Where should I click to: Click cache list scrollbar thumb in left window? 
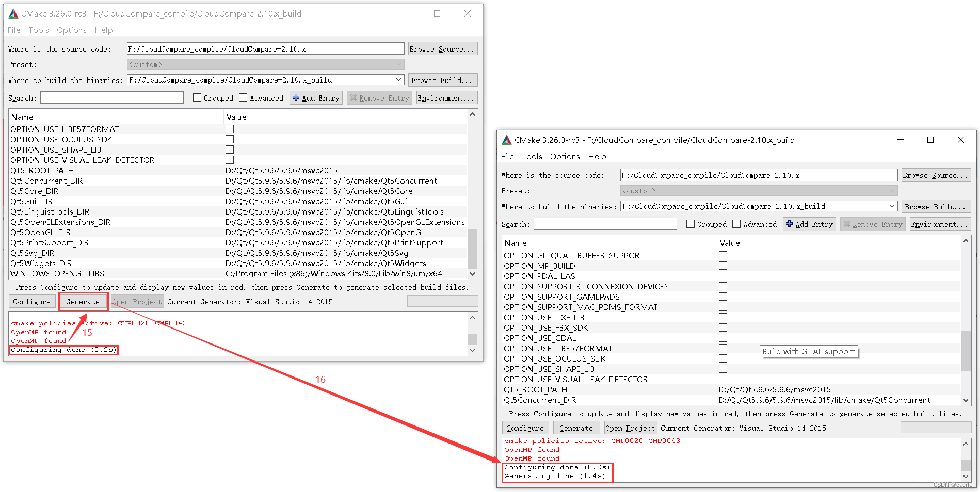(x=472, y=248)
